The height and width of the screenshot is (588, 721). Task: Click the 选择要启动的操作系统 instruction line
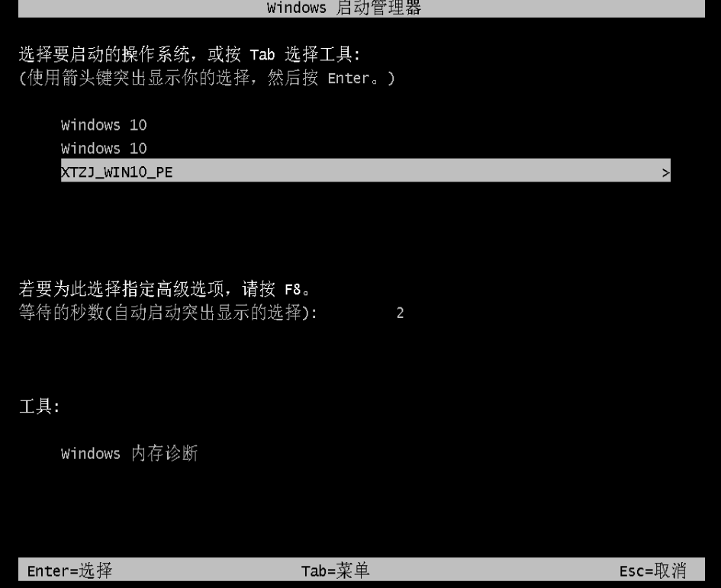(189, 54)
